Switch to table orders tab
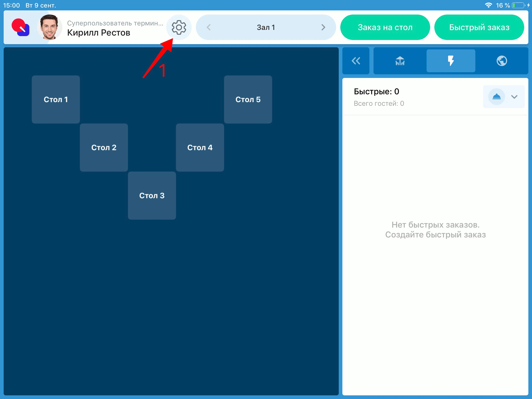The width and height of the screenshot is (532, 399). pyautogui.click(x=400, y=61)
